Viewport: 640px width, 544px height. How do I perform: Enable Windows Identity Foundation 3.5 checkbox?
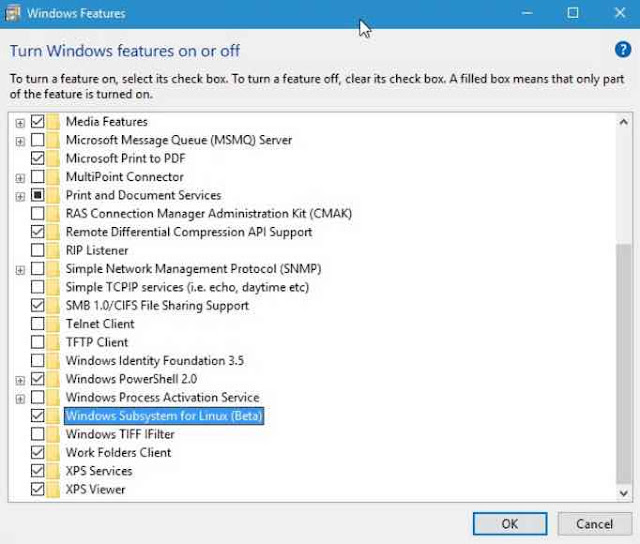(x=38, y=360)
